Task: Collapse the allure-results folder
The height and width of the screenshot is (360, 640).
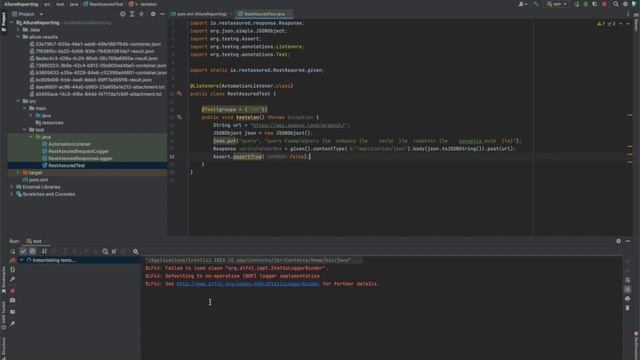Action: point(18,37)
